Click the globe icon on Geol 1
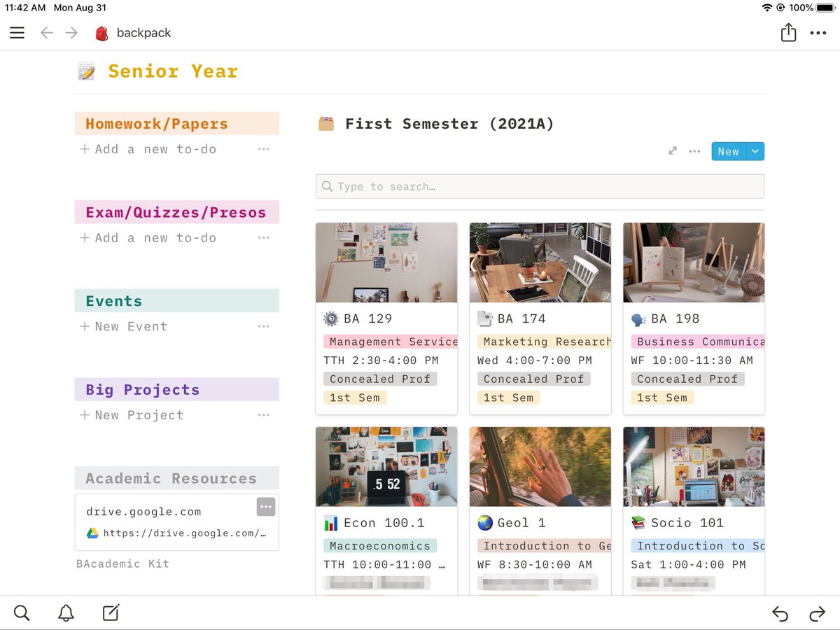Screen dimensions: 840x630 click(x=484, y=523)
